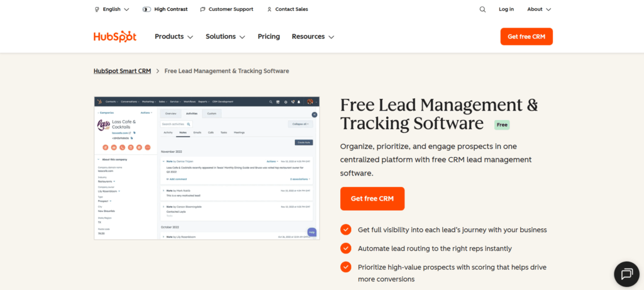This screenshot has height=290, width=644.
Task: Expand the note by Carson Bloomingdale
Action: click(x=164, y=206)
